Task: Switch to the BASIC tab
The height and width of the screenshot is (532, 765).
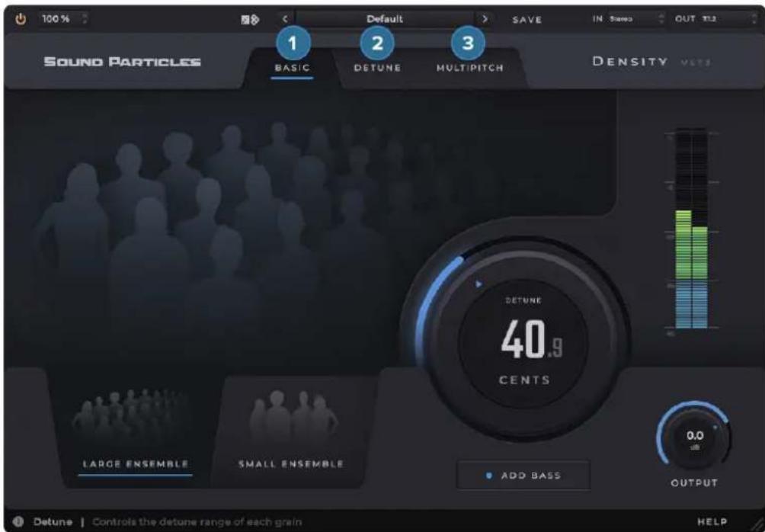Action: (293, 68)
